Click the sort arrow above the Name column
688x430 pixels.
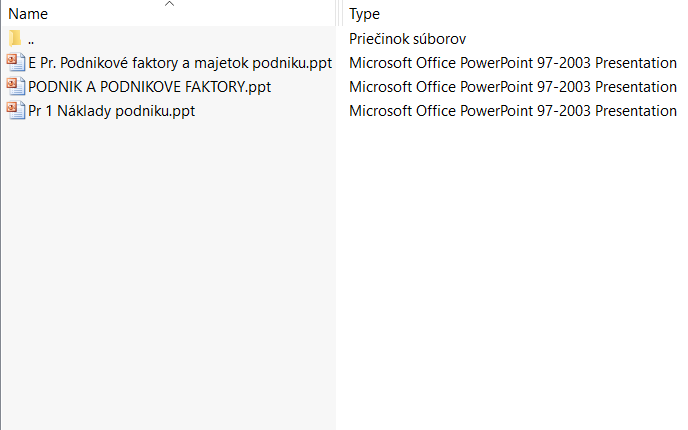(x=169, y=4)
